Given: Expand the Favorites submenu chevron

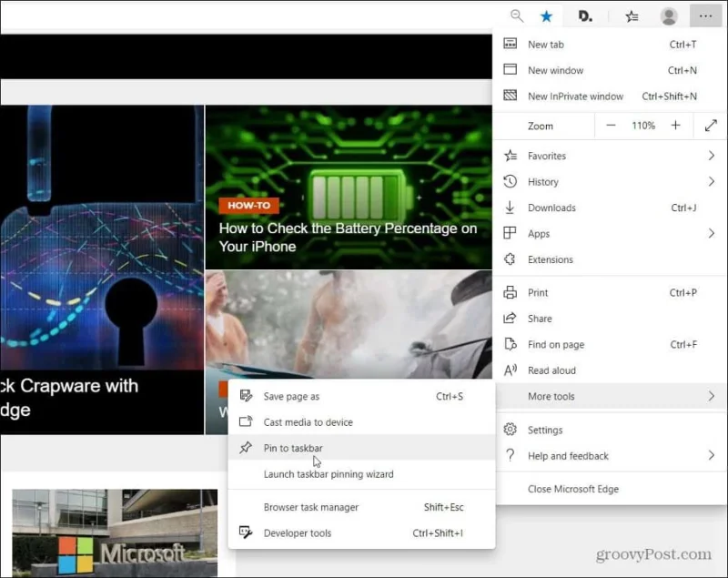Looking at the screenshot, I should coord(712,156).
